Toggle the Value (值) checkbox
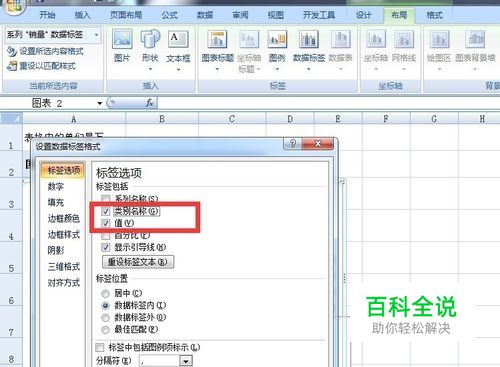 pos(105,223)
